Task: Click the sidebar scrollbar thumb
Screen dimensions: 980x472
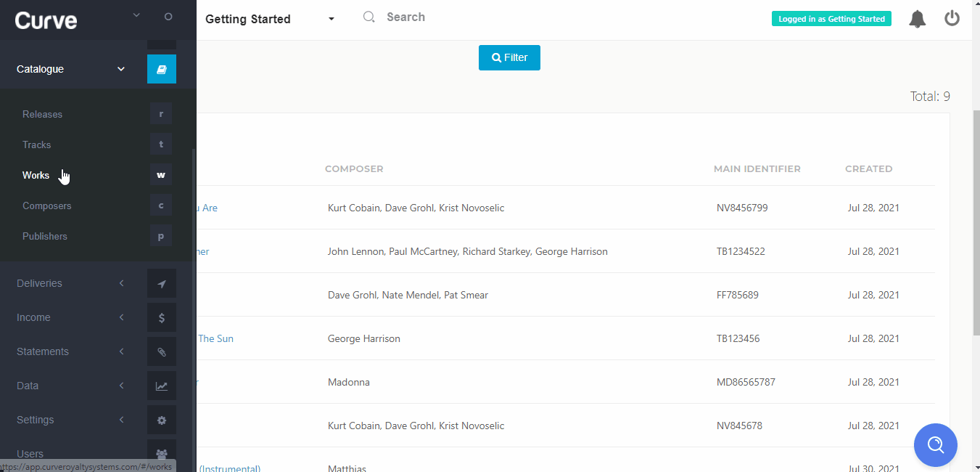Action: pos(193,311)
